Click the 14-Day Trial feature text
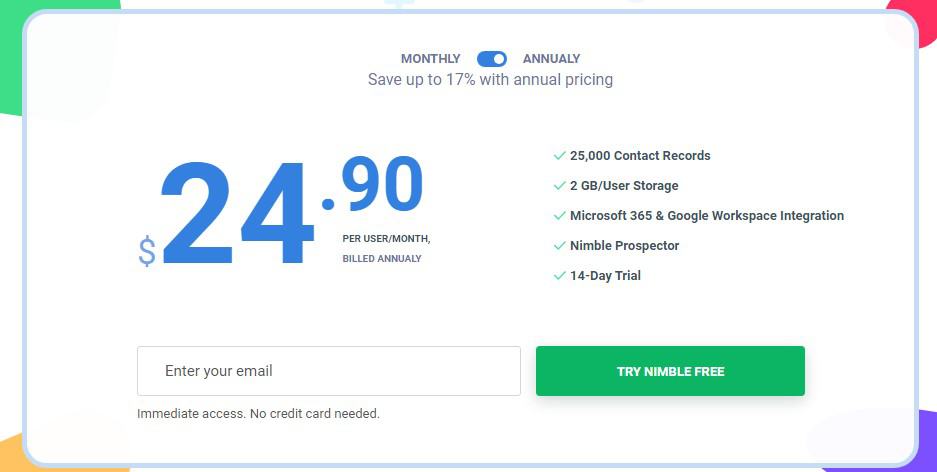This screenshot has width=937, height=472. point(605,275)
